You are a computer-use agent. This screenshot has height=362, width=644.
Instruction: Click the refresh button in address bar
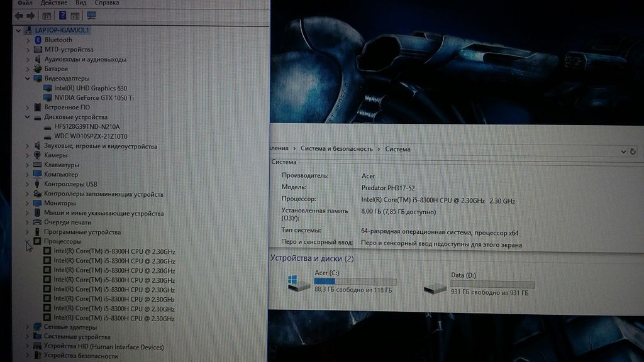[x=633, y=151]
